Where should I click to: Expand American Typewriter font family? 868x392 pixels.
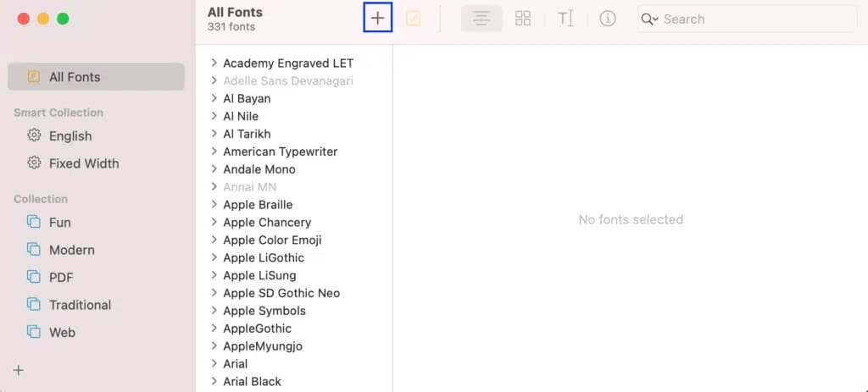coord(214,152)
